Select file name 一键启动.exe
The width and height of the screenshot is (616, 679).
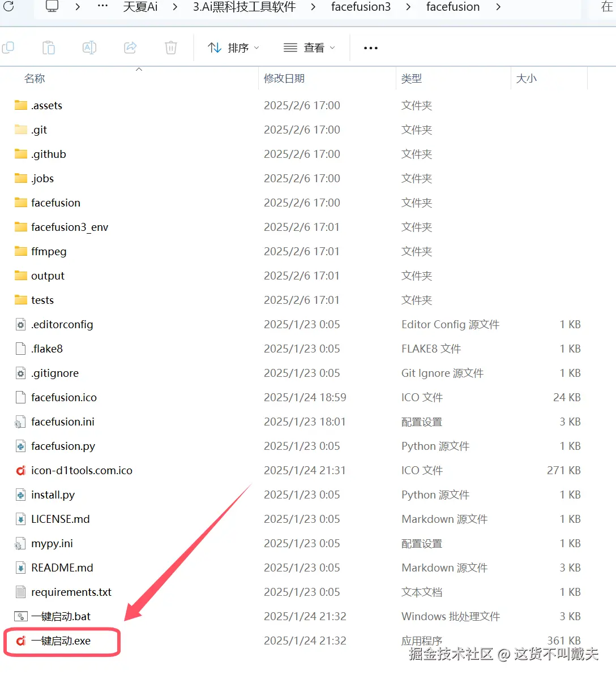point(61,641)
